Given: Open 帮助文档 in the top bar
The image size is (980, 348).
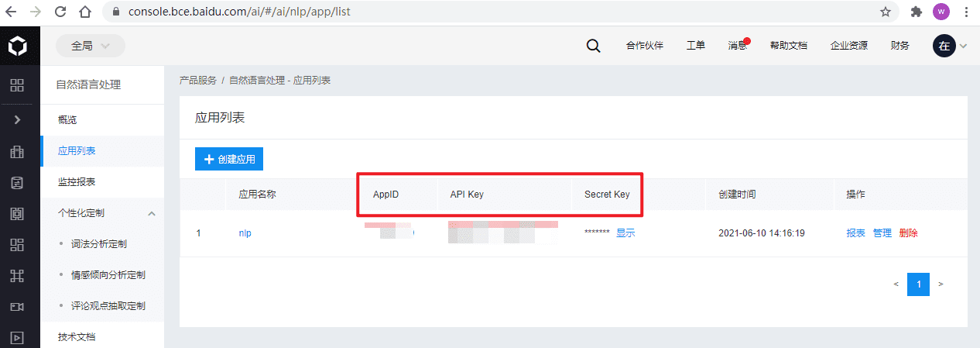Looking at the screenshot, I should coord(788,46).
